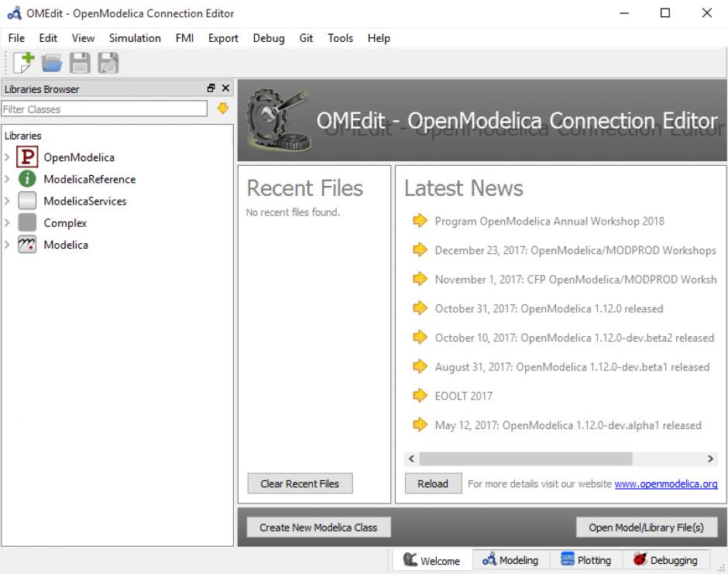Click arrow icon beside October 31, 2017 news
Screen dimensions: 728x574
click(420, 308)
